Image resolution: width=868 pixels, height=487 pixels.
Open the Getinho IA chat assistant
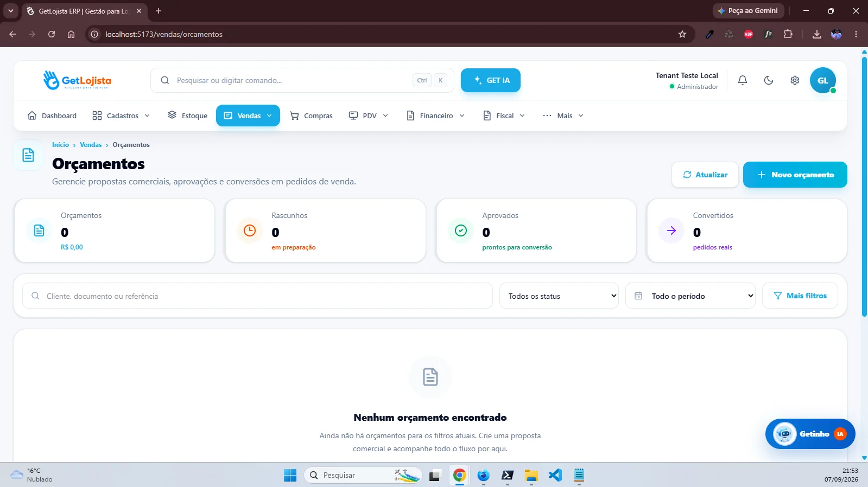(810, 434)
